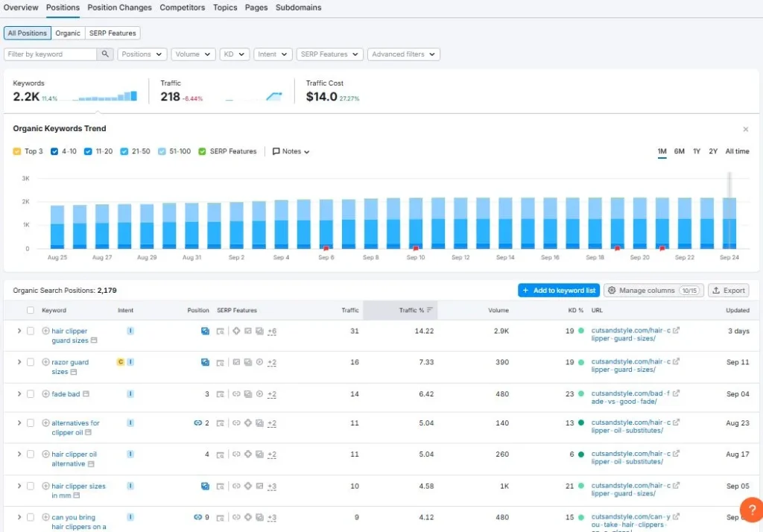Open the Intent filter dropdown
This screenshot has width=763, height=532.
[273, 54]
